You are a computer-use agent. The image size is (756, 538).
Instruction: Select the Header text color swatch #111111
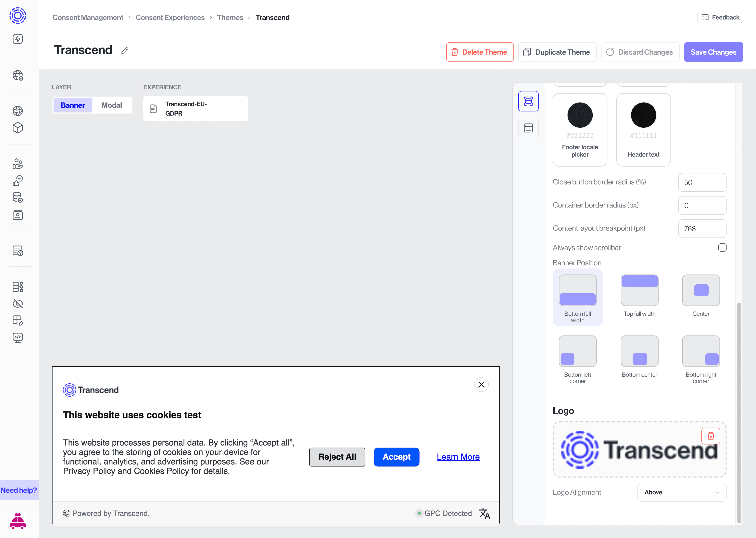(x=643, y=115)
